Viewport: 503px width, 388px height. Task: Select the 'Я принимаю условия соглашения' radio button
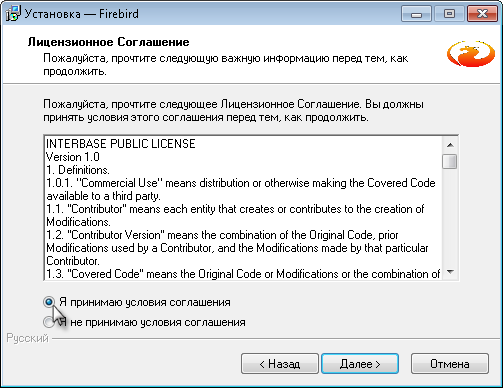[x=49, y=302]
